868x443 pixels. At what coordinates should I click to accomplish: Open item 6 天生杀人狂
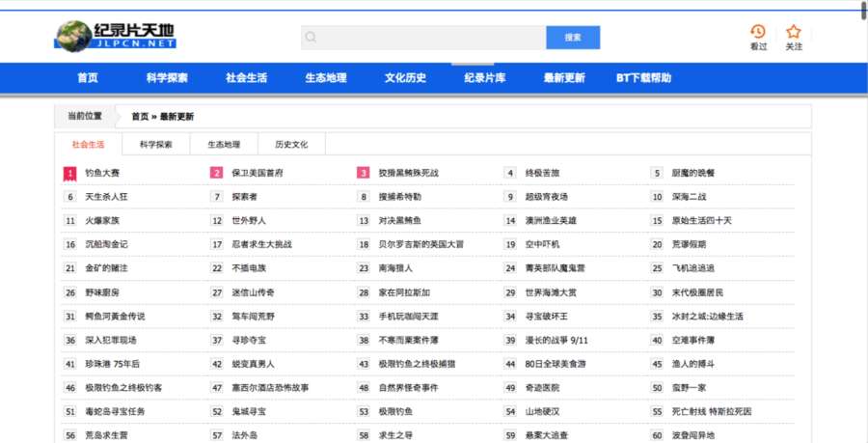(106, 197)
